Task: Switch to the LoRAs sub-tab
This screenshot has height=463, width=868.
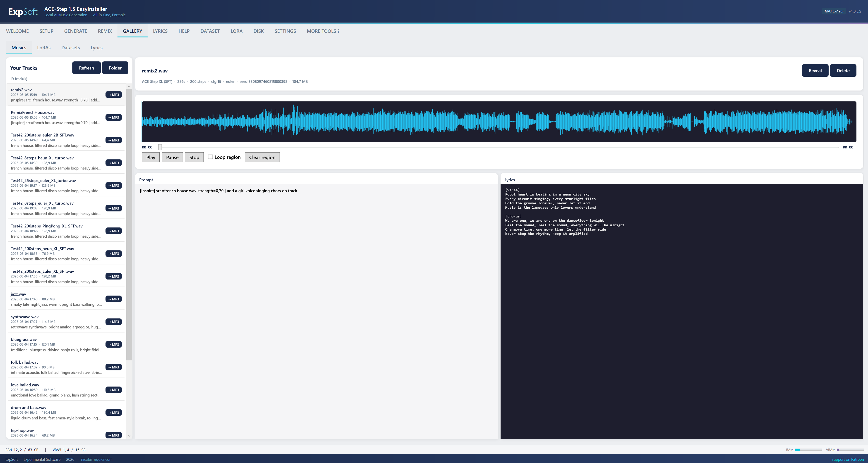Action: 44,48
